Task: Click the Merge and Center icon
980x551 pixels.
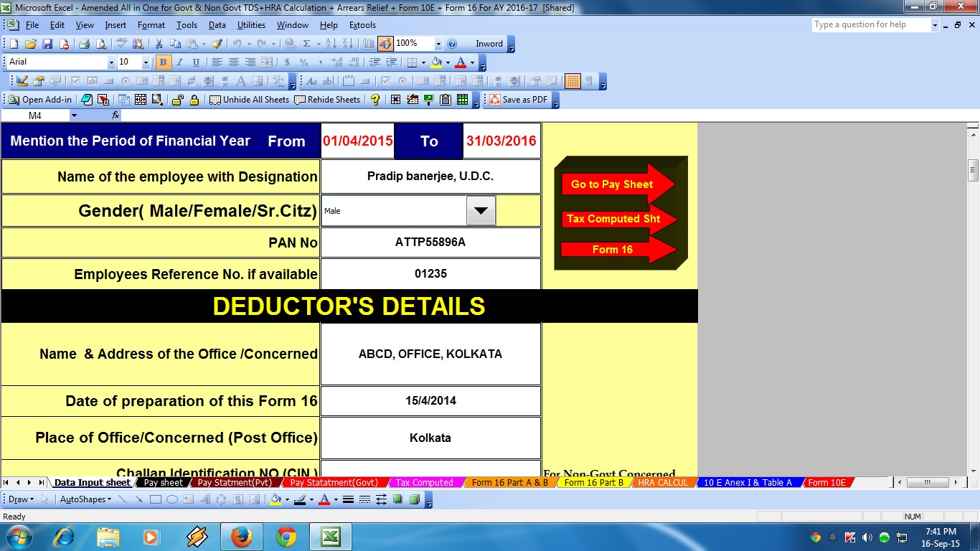Action: pos(267,62)
